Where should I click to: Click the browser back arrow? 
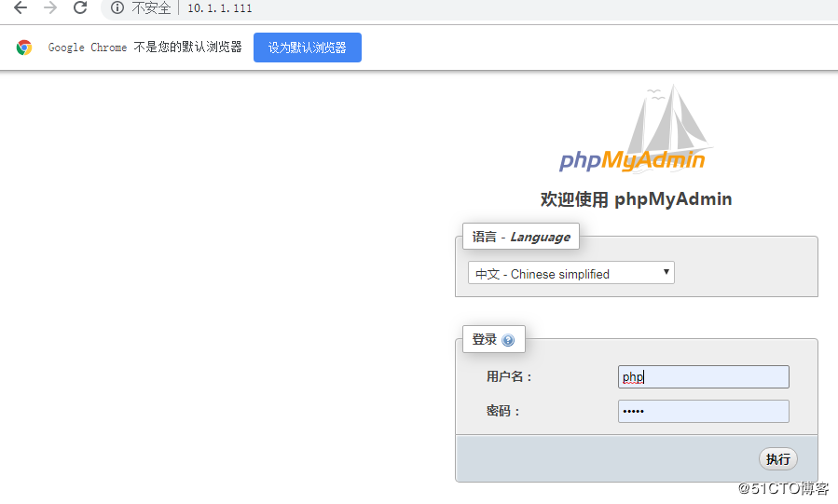click(21, 7)
